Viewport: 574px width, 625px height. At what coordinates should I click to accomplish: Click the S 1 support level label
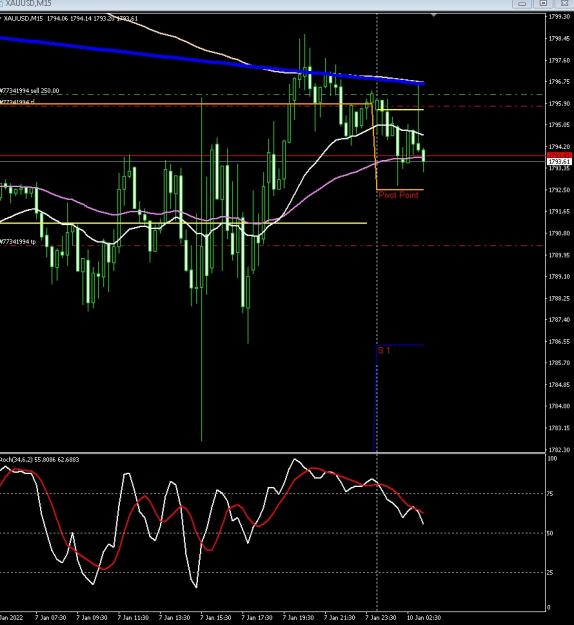[x=384, y=350]
